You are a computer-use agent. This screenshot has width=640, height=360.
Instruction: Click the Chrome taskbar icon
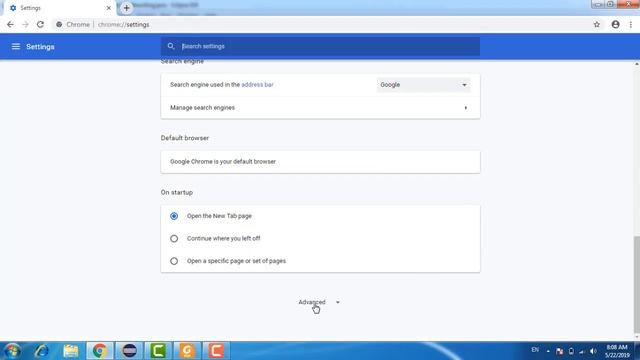coord(100,351)
